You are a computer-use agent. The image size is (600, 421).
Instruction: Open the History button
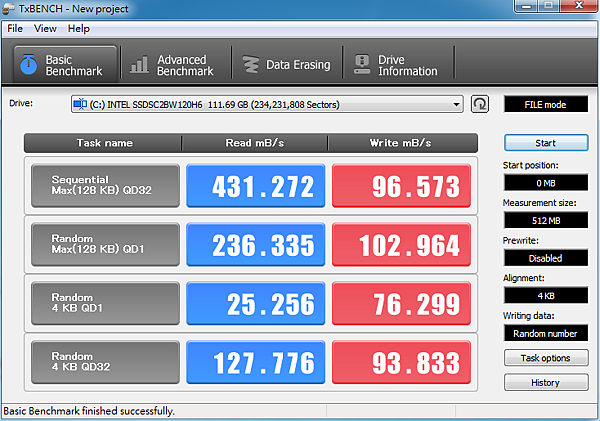tap(546, 382)
